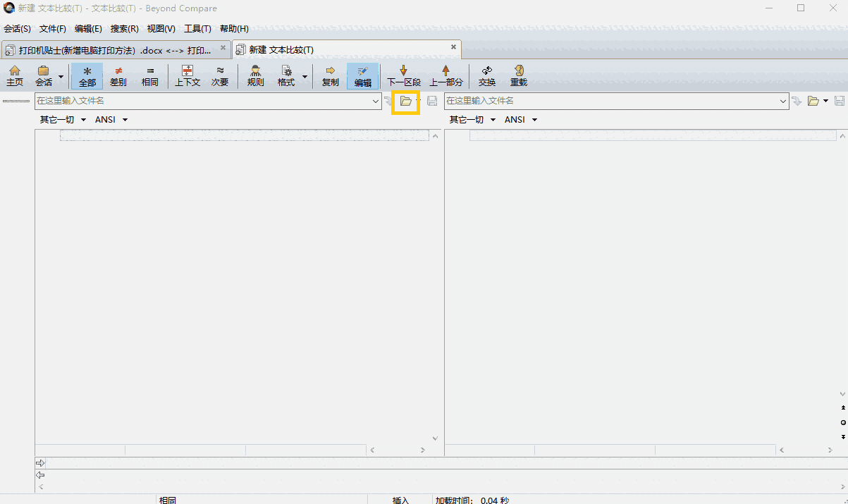Toggle 次要 (Minor) differences display
848x504 pixels.
click(220, 75)
